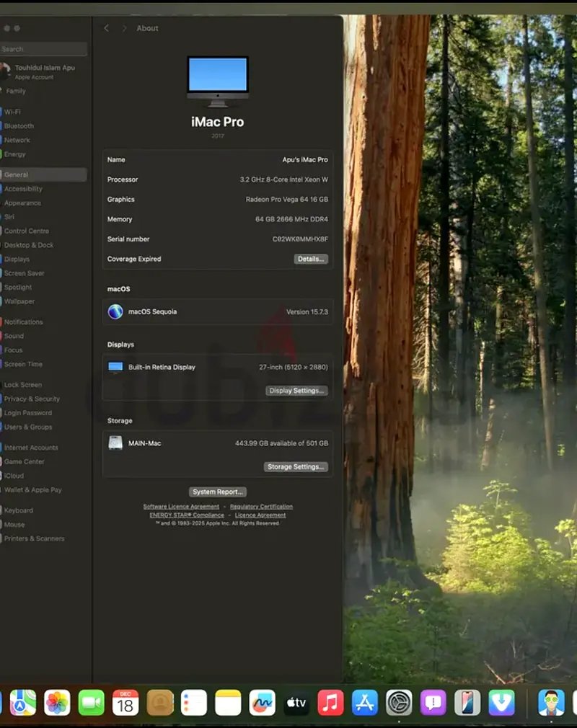Open Reminders app in the Dock
Viewport: 577px width, 728px height.
pyautogui.click(x=194, y=702)
